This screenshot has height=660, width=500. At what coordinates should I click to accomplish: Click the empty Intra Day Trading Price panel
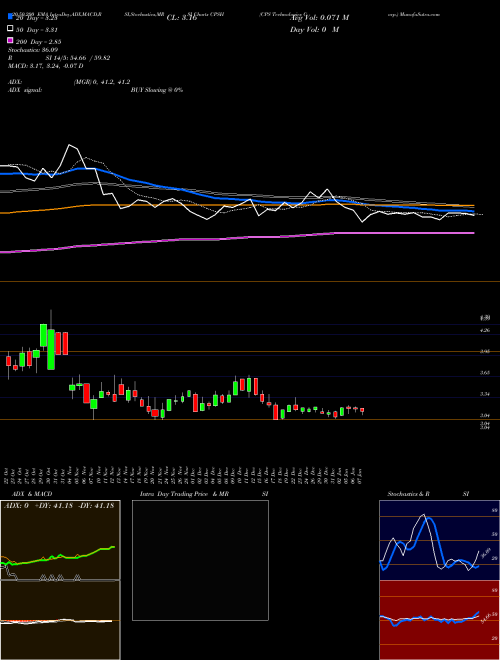pyautogui.click(x=200, y=560)
